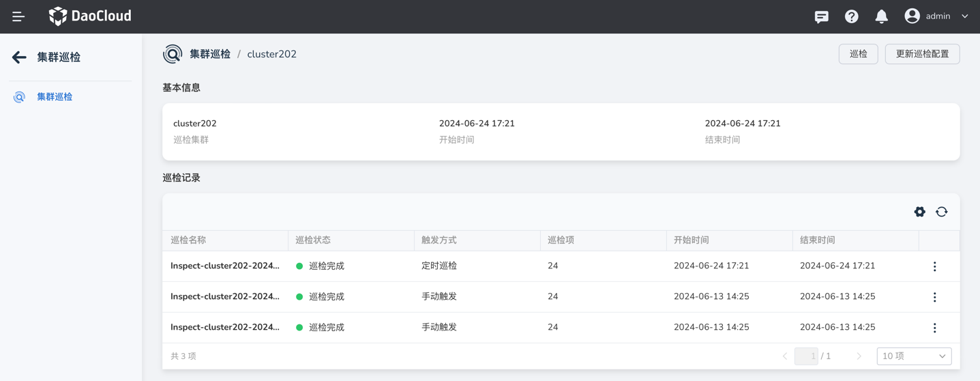
Task: Open first Inspect-cluster202 record link
Action: [x=224, y=266]
